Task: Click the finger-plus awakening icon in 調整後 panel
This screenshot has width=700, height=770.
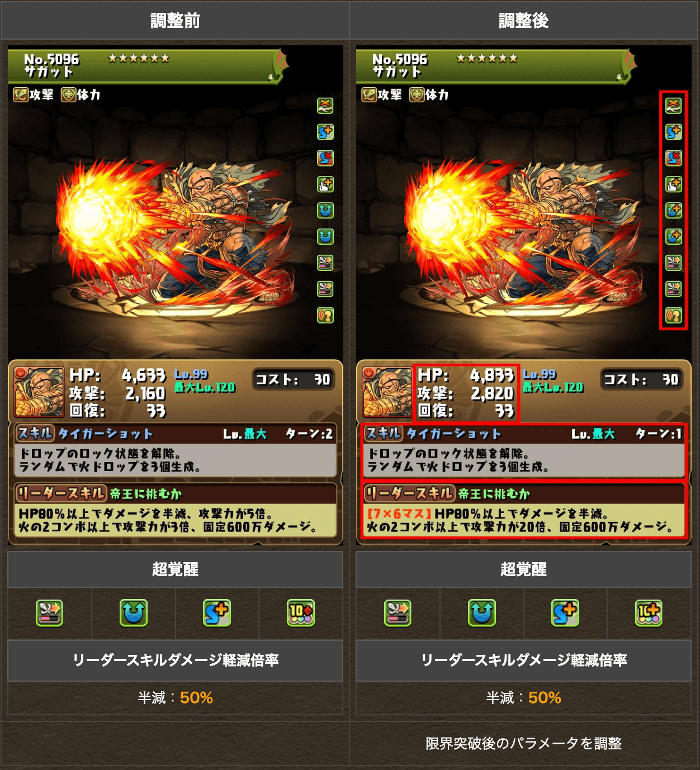Action: pos(673,184)
